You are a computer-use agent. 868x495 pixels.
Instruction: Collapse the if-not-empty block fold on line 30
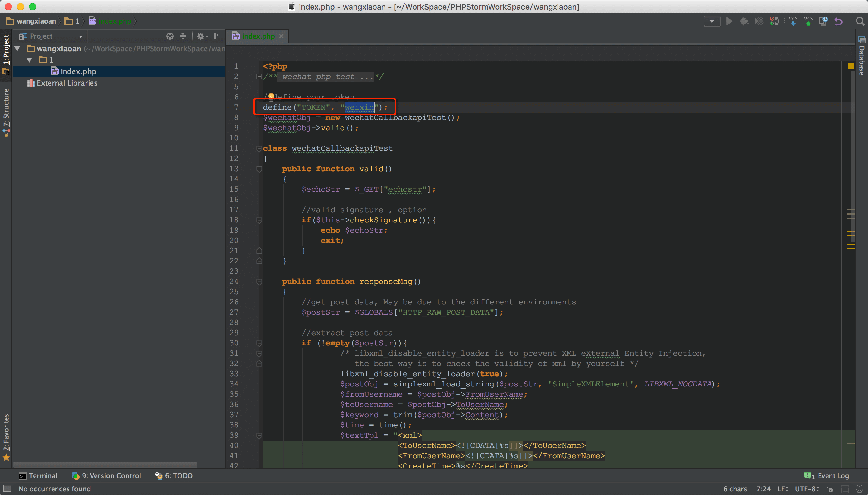tap(259, 343)
